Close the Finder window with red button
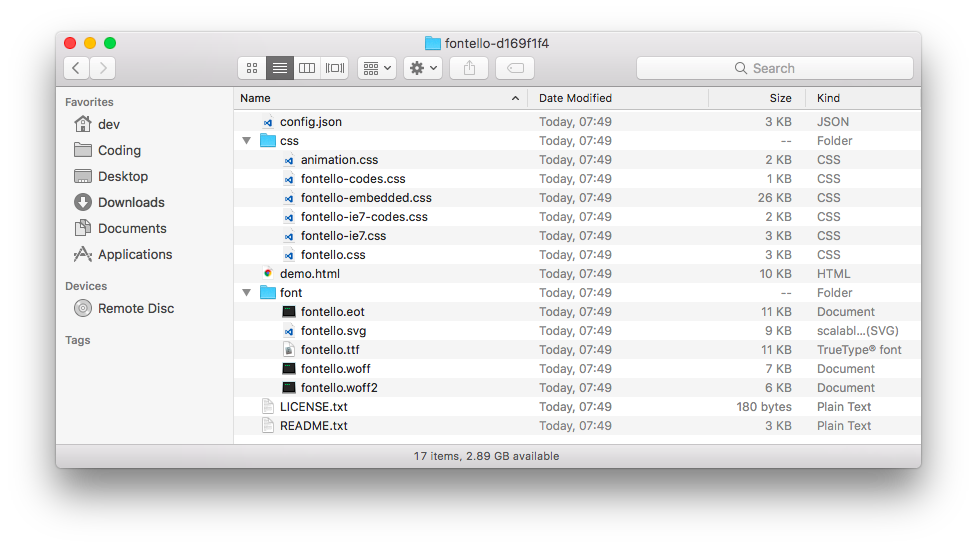The image size is (977, 548). [70, 43]
